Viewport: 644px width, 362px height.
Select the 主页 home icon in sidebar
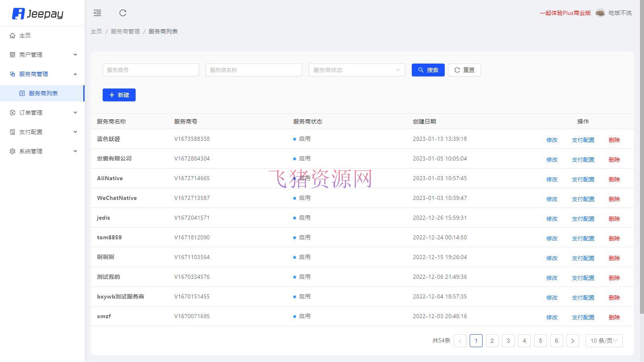[12, 35]
